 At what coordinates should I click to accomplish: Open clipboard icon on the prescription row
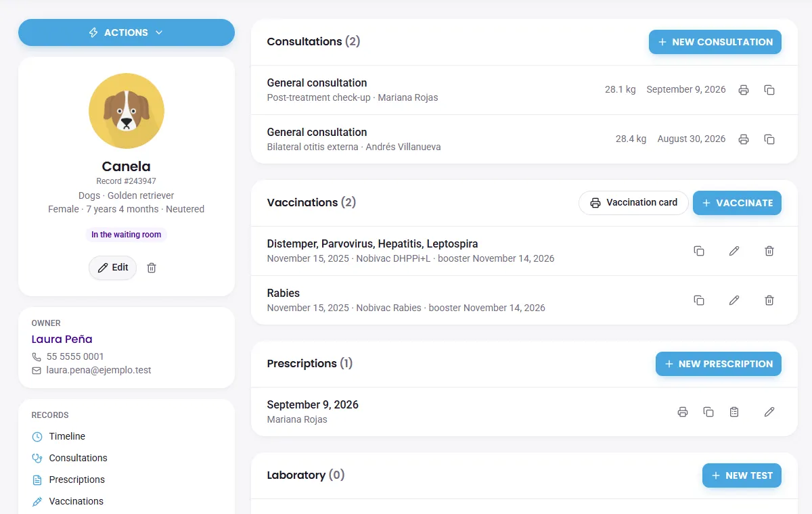[x=734, y=412]
